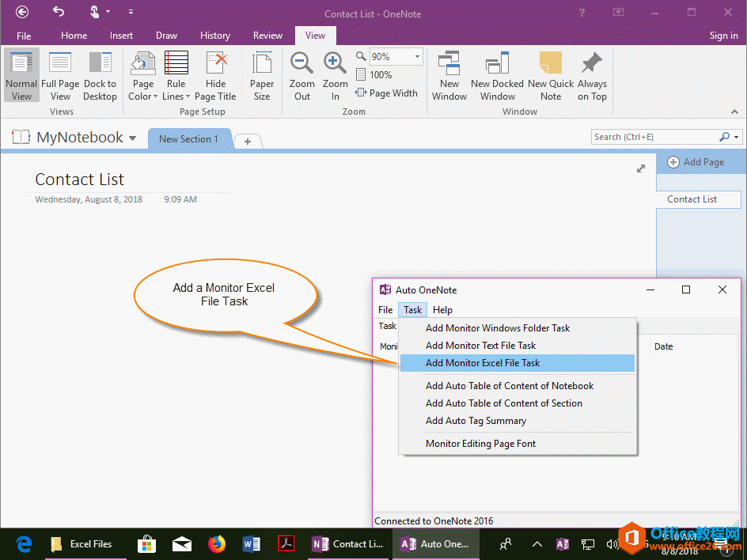Switch to the History ribbon tab
Screen dimensions: 747x560
click(215, 36)
